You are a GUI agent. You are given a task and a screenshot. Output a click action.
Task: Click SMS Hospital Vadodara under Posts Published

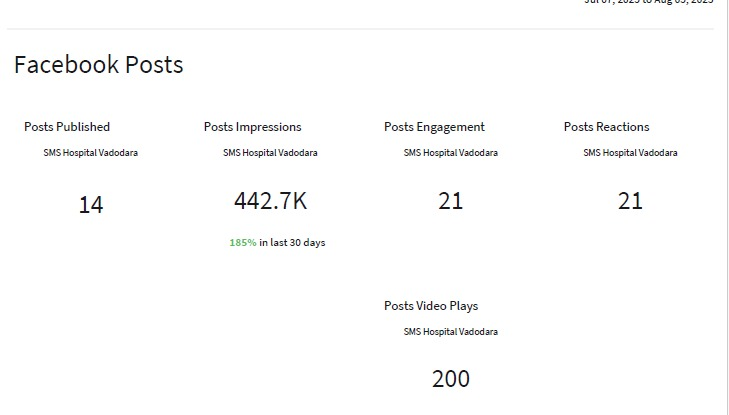click(91, 153)
